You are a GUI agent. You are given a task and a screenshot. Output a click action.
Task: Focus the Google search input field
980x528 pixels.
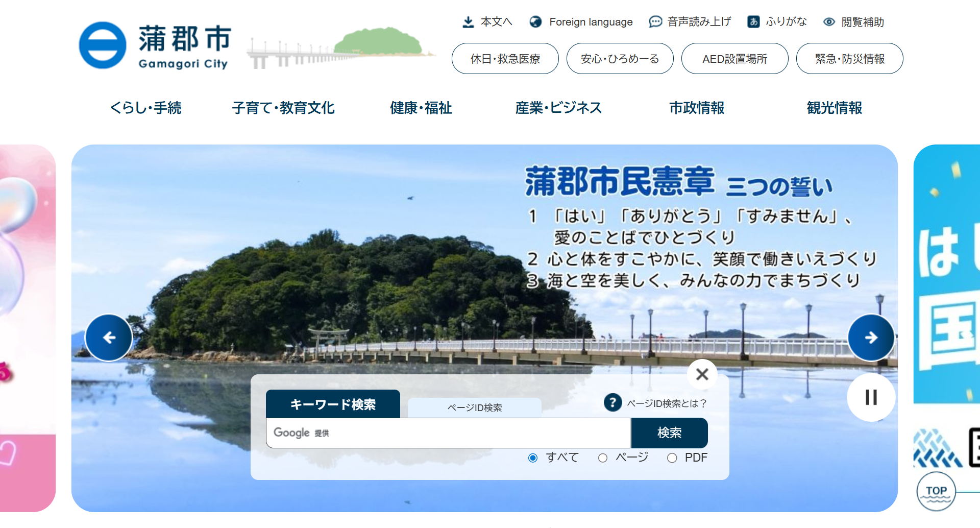(448, 433)
